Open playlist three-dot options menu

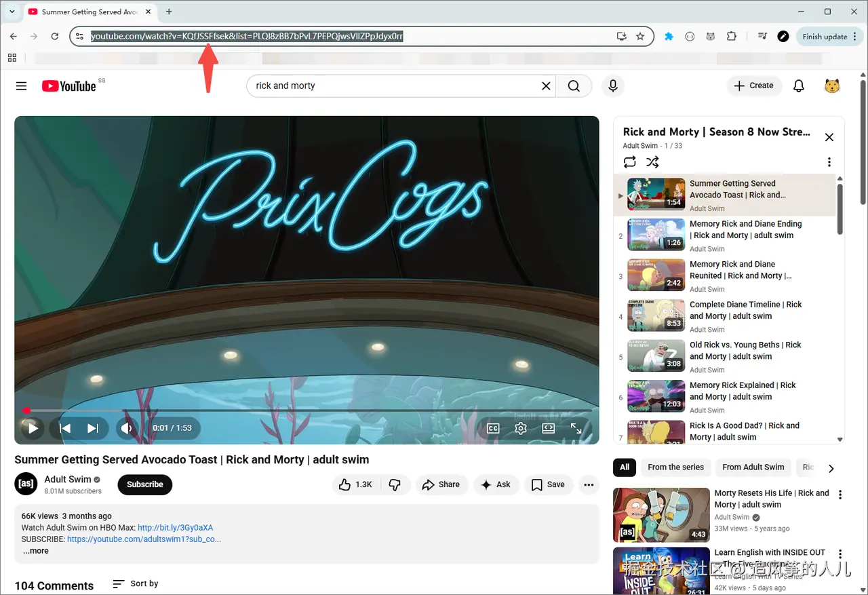829,162
